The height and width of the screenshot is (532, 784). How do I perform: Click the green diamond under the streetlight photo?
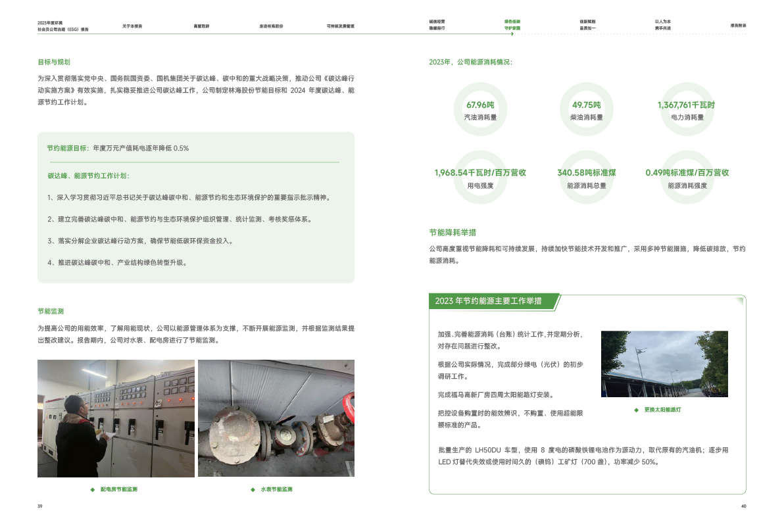pyautogui.click(x=637, y=410)
